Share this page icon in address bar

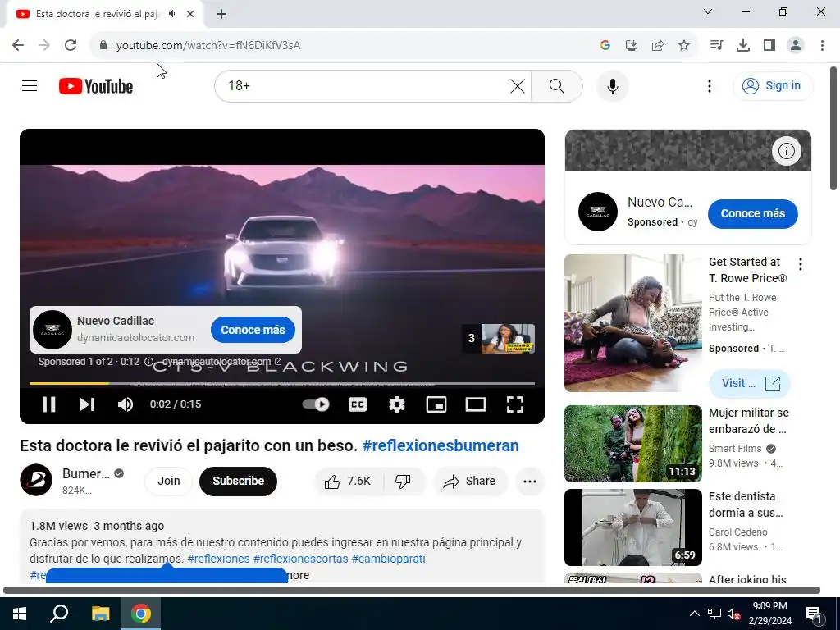click(657, 45)
